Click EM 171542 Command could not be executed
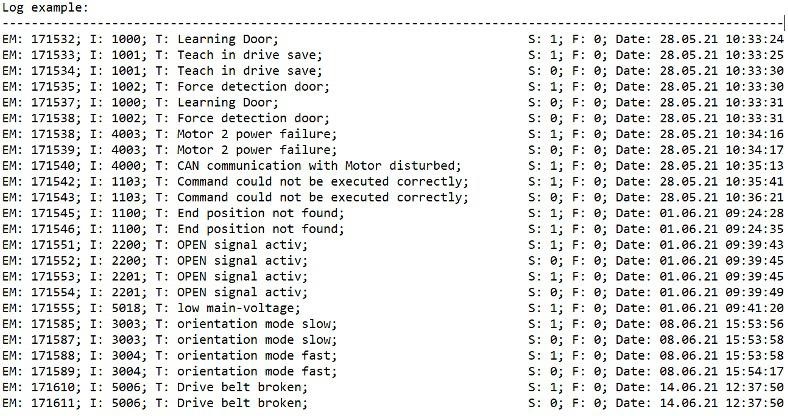788x416 pixels. (x=393, y=181)
